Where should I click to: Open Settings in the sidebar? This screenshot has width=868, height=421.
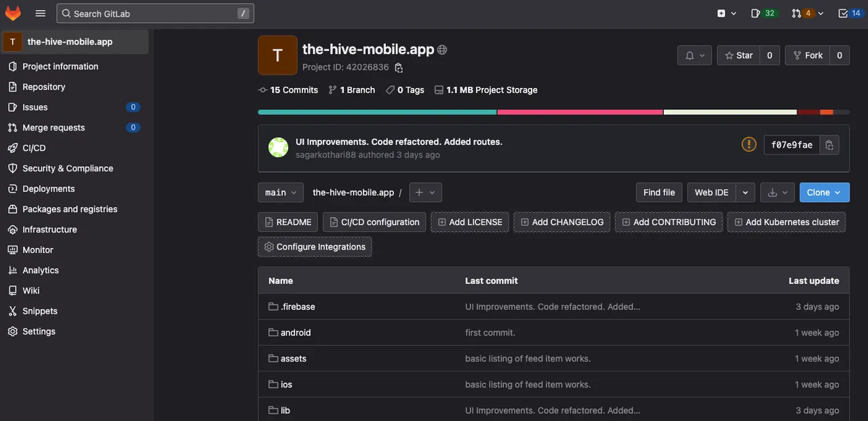(x=39, y=331)
